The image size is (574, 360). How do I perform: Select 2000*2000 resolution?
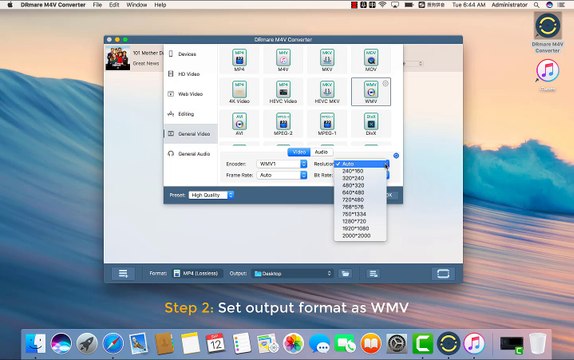pos(360,236)
